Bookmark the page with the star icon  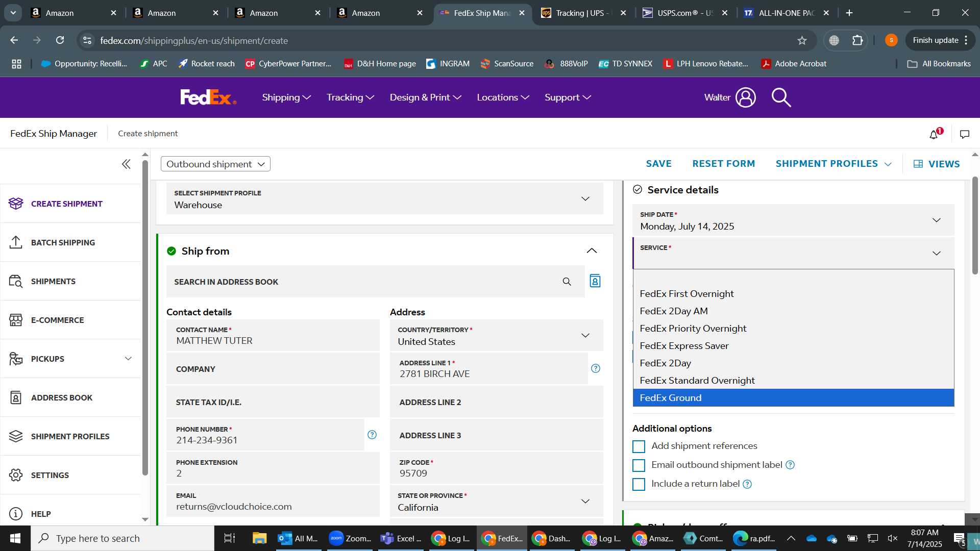[802, 40]
